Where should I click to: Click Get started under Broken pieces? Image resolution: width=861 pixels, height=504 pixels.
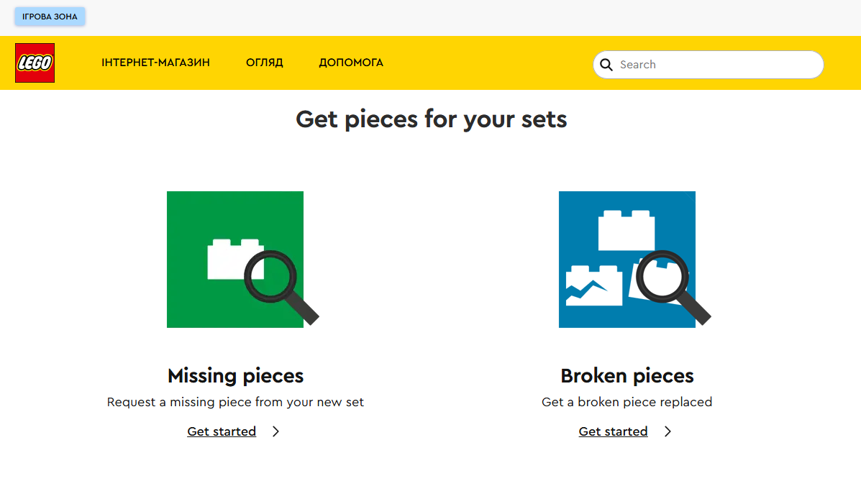coord(613,431)
